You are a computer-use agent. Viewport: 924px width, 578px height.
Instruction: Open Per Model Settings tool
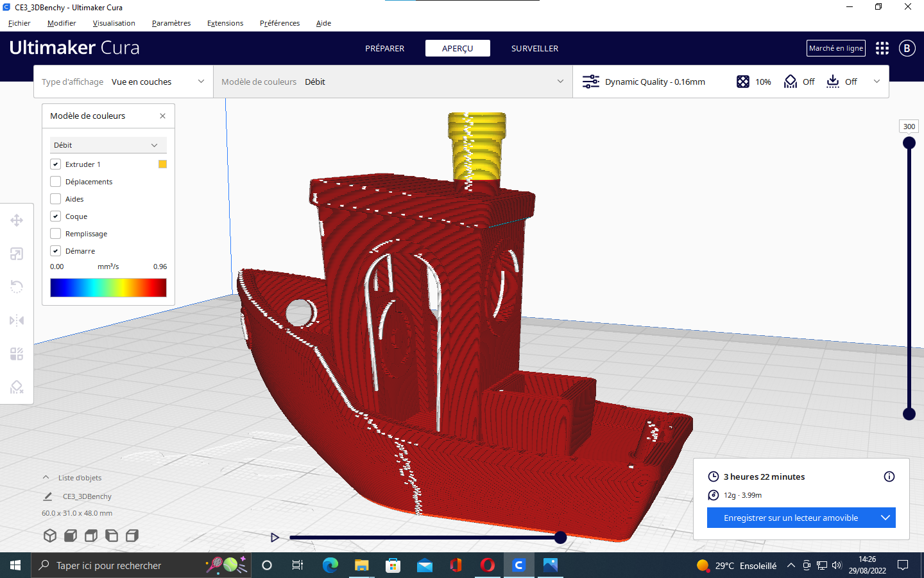pos(17,353)
